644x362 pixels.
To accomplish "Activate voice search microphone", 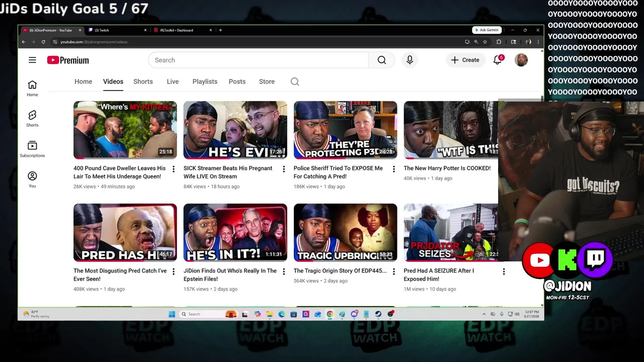I will [x=410, y=60].
